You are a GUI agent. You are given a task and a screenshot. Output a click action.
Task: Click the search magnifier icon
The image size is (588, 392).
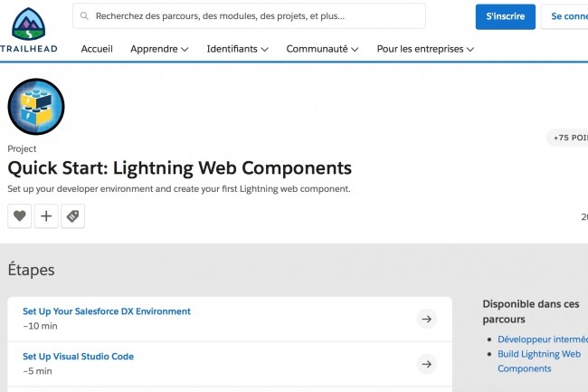(x=84, y=15)
